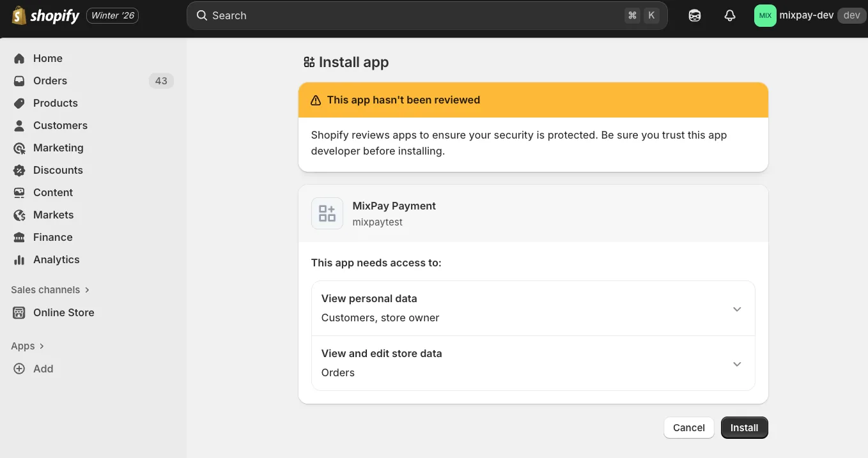The image size is (868, 458).
Task: Click the Home icon in the sidebar
Action: (19, 58)
